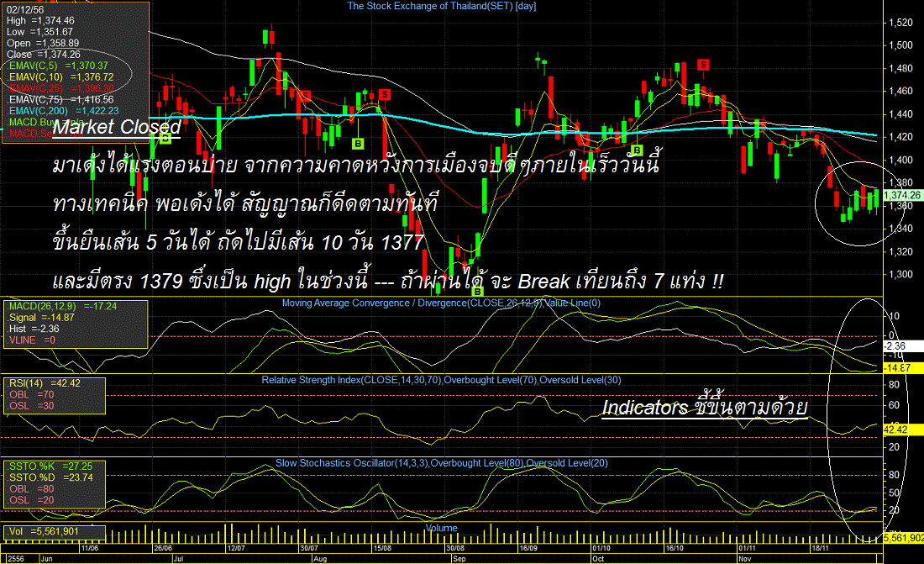Image resolution: width=924 pixels, height=564 pixels.
Task: Click the Relative Strength Index panel title
Action: tap(441, 381)
